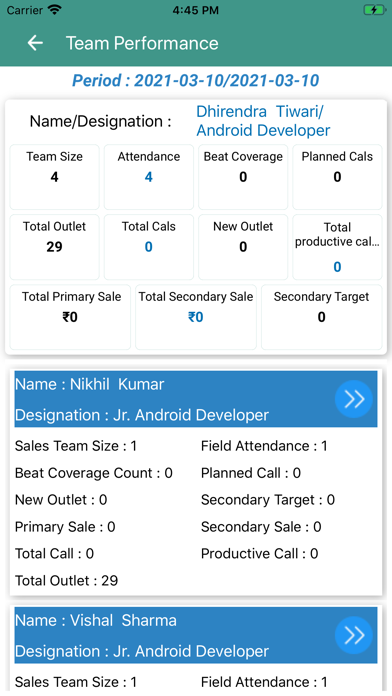
Task: Select the Period date range text
Action: coord(196,80)
